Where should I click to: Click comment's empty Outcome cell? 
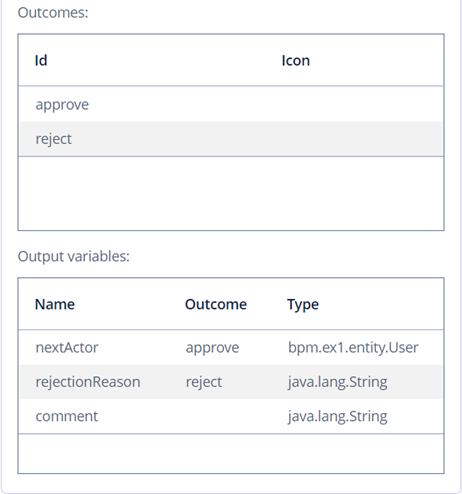click(233, 416)
